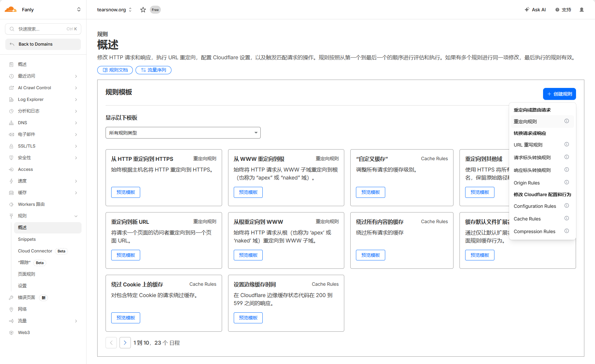
Task: Open the 支持 help menu
Action: 563,10
